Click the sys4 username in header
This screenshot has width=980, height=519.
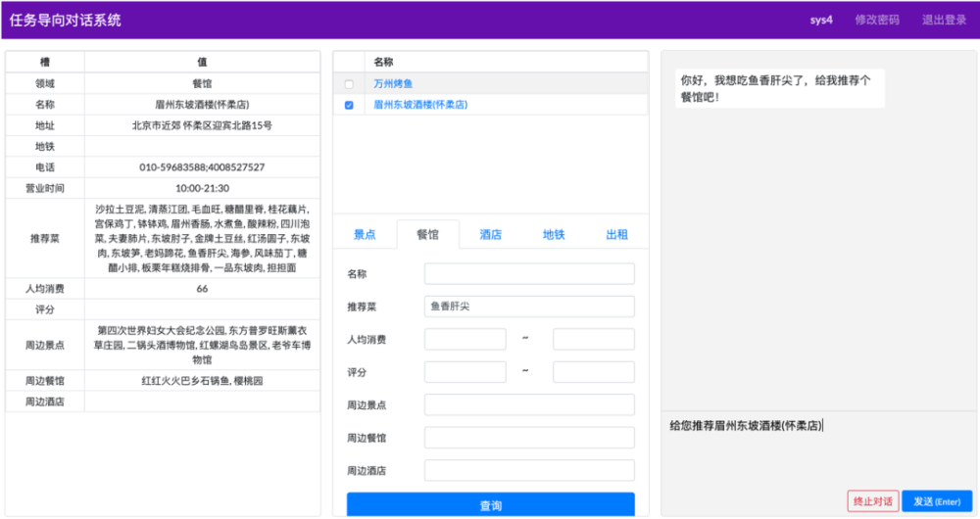click(821, 20)
